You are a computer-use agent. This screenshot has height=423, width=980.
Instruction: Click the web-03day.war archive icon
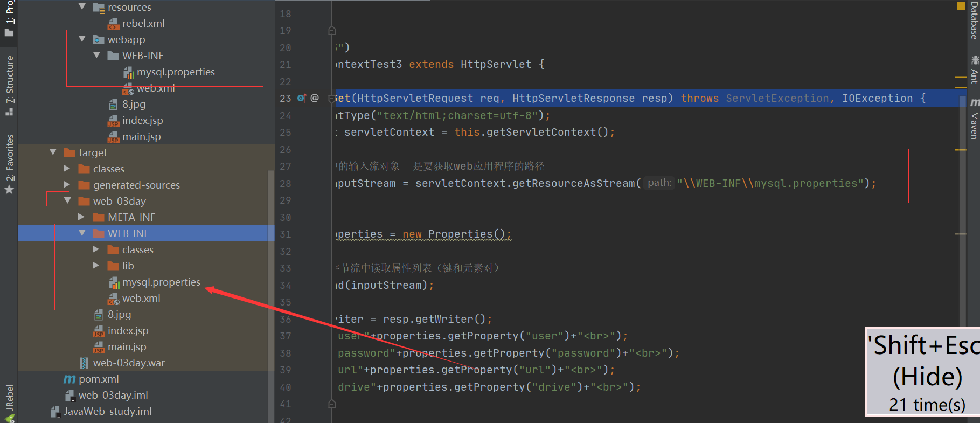(x=84, y=363)
